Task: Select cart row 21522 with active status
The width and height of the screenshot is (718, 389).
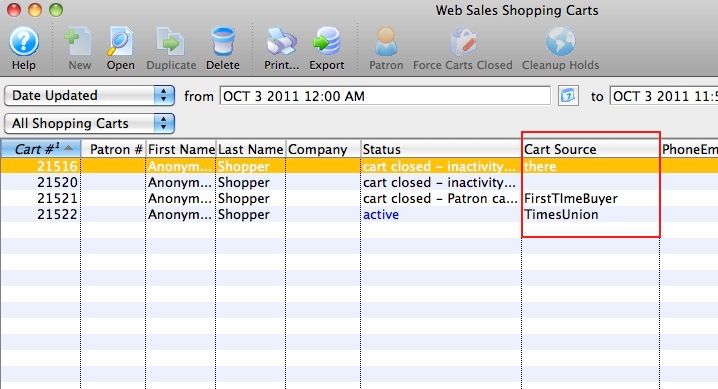Action: pyautogui.click(x=359, y=215)
